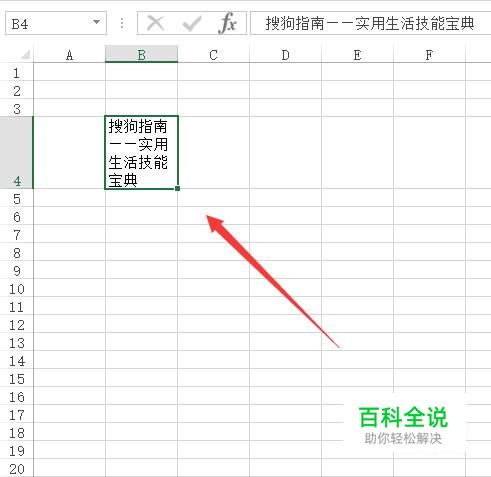Click the Select All corner triangle
The height and width of the screenshot is (477, 491).
click(x=25, y=54)
